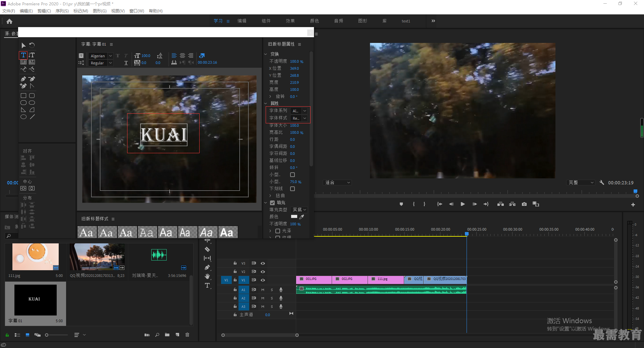Collapse the Transform section

(x=266, y=54)
